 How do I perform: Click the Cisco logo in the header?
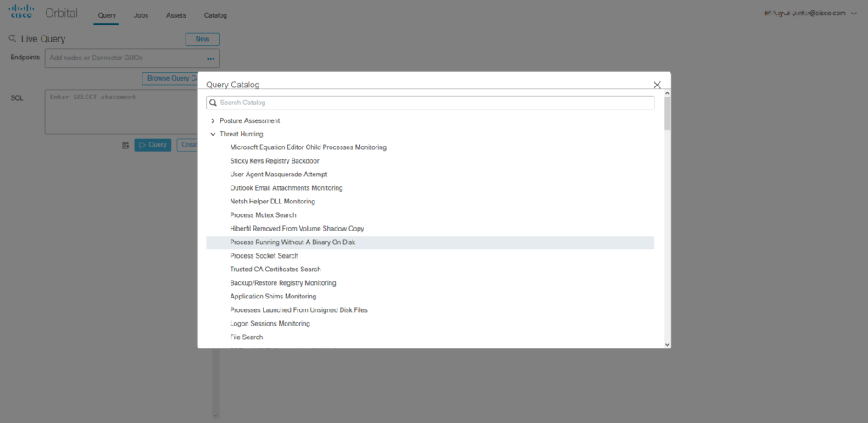click(21, 13)
